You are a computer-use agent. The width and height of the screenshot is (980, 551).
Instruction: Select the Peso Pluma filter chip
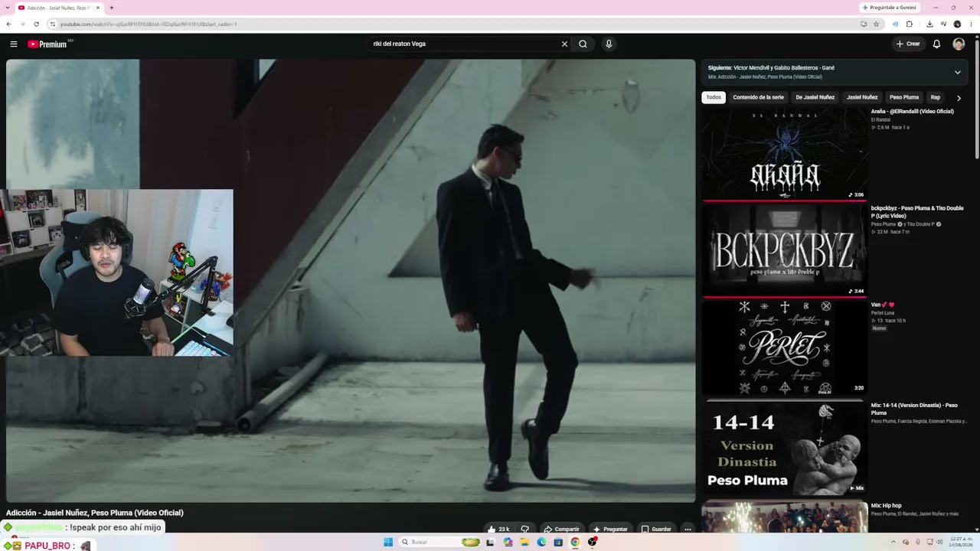[904, 97]
